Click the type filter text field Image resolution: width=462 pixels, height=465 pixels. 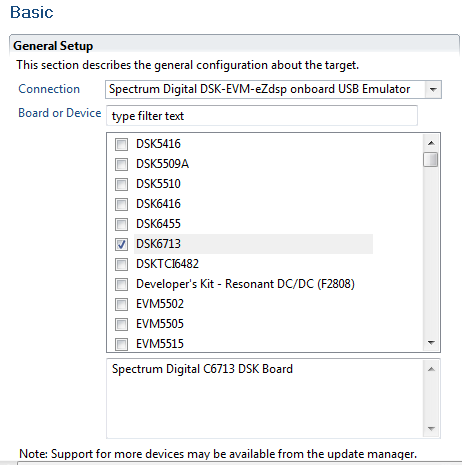pos(262,116)
